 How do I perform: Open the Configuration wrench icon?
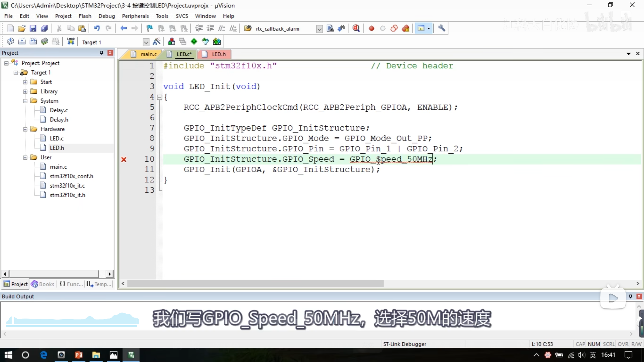[442, 28]
